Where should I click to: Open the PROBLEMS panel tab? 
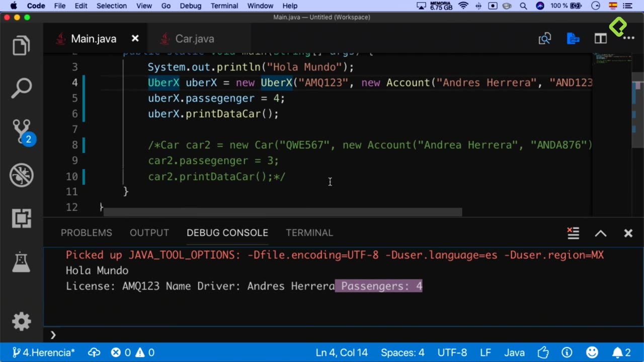click(87, 233)
